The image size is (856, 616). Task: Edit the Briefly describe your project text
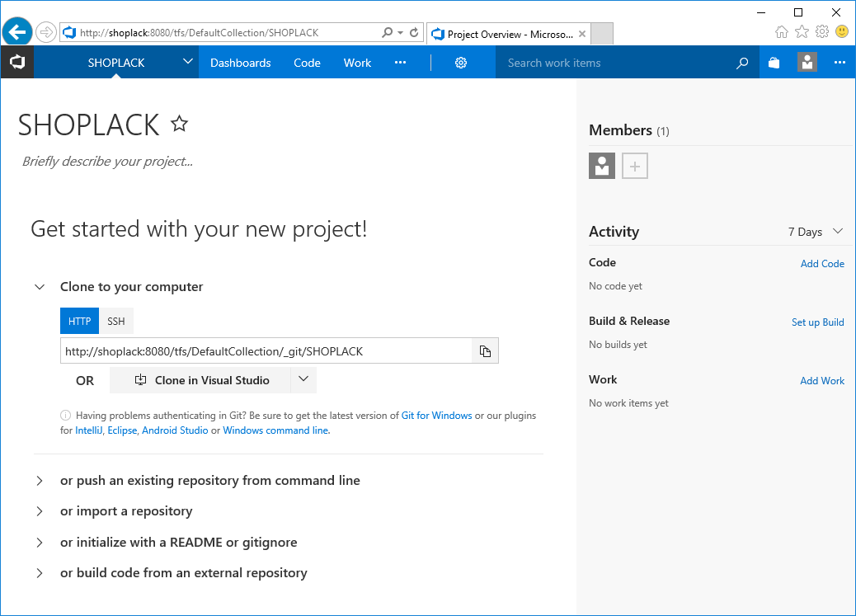(x=107, y=162)
